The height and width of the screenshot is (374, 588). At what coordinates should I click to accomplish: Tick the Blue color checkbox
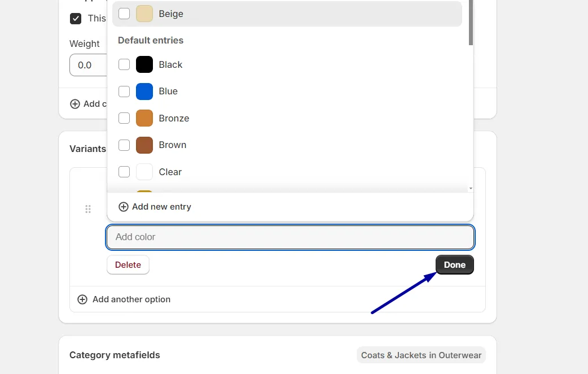pos(124,92)
